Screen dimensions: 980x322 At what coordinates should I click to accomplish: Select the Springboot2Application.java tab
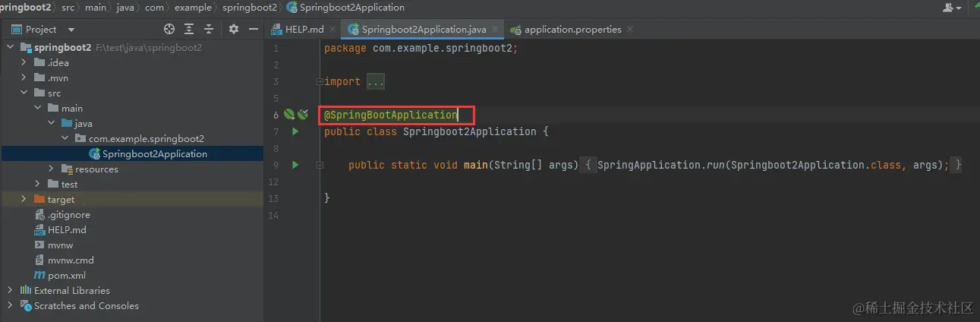[x=423, y=30]
